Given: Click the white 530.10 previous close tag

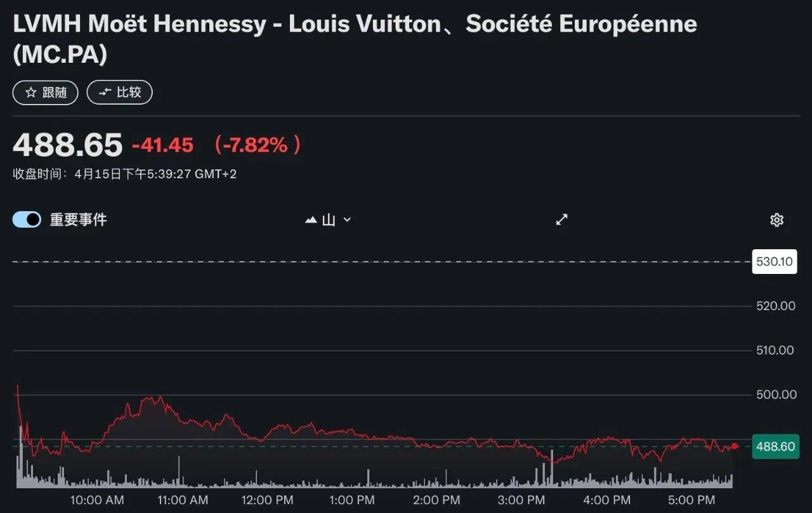Looking at the screenshot, I should coord(775,262).
